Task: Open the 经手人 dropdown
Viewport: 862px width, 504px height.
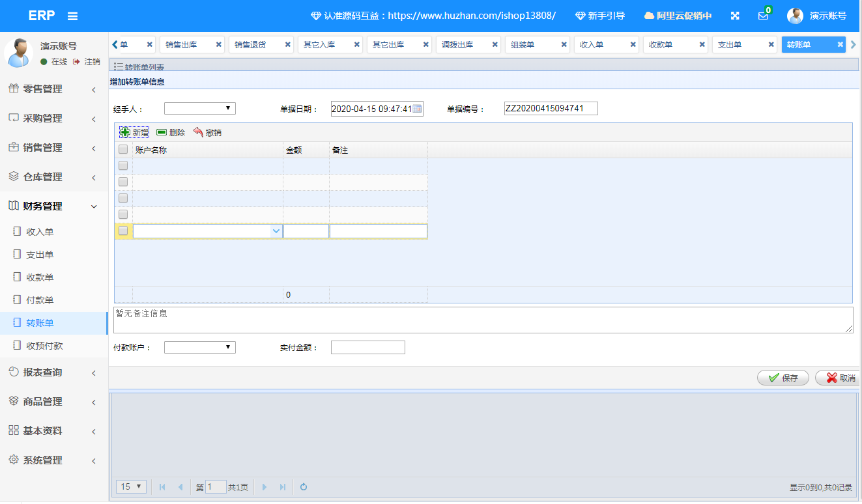Action: tap(199, 109)
